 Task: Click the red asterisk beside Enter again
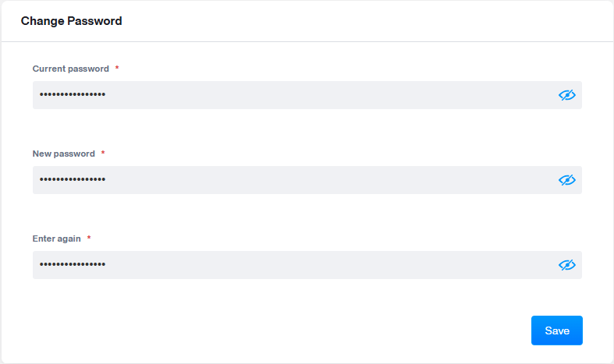coord(89,239)
